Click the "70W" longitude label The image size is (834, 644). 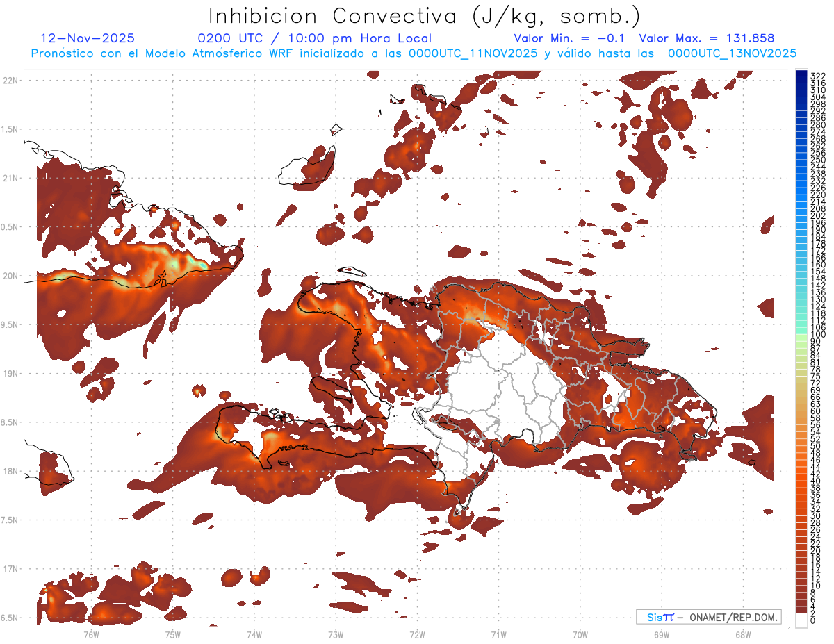click(580, 634)
